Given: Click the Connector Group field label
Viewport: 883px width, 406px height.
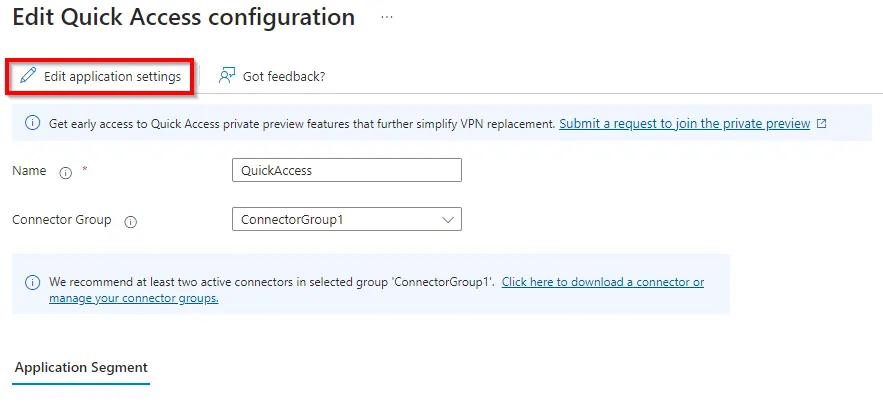Looking at the screenshot, I should coord(62,220).
